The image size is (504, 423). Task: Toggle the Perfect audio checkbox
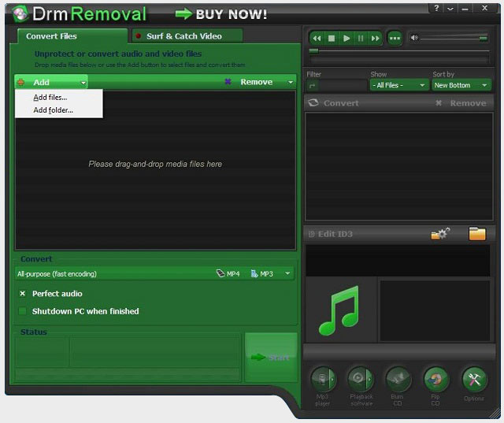click(x=23, y=294)
